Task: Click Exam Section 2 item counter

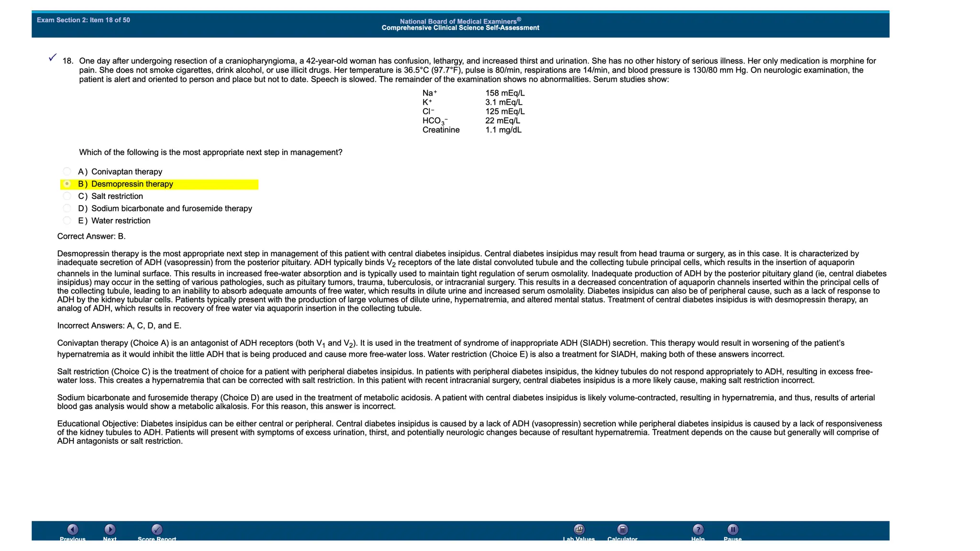Action: click(83, 20)
